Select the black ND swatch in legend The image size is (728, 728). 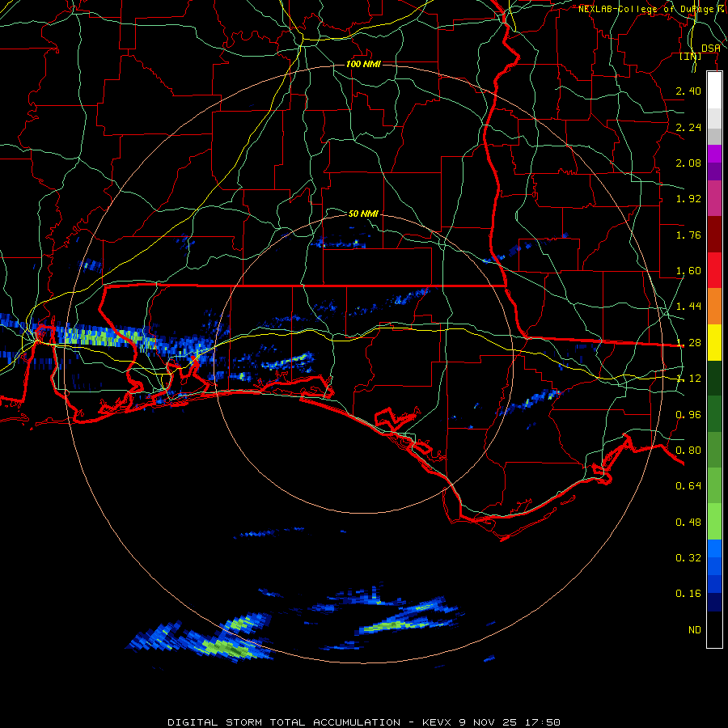(x=714, y=629)
